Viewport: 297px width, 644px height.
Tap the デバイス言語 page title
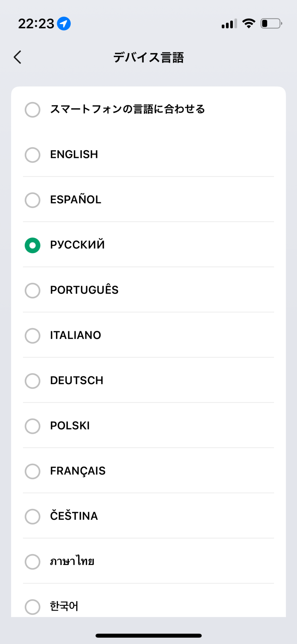pos(148,57)
